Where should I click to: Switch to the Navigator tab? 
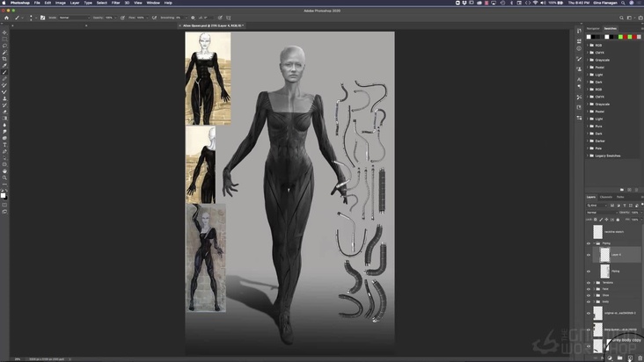593,29
